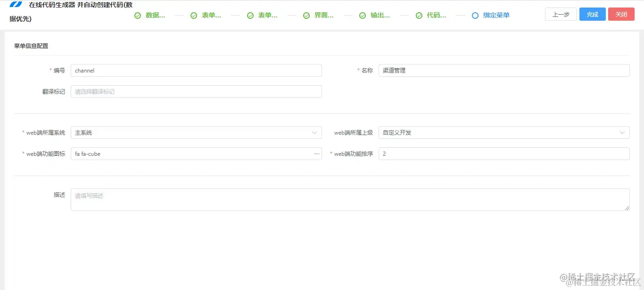Click the status icon before 输出 step
Screen dimensions: 644x290
pos(363,15)
